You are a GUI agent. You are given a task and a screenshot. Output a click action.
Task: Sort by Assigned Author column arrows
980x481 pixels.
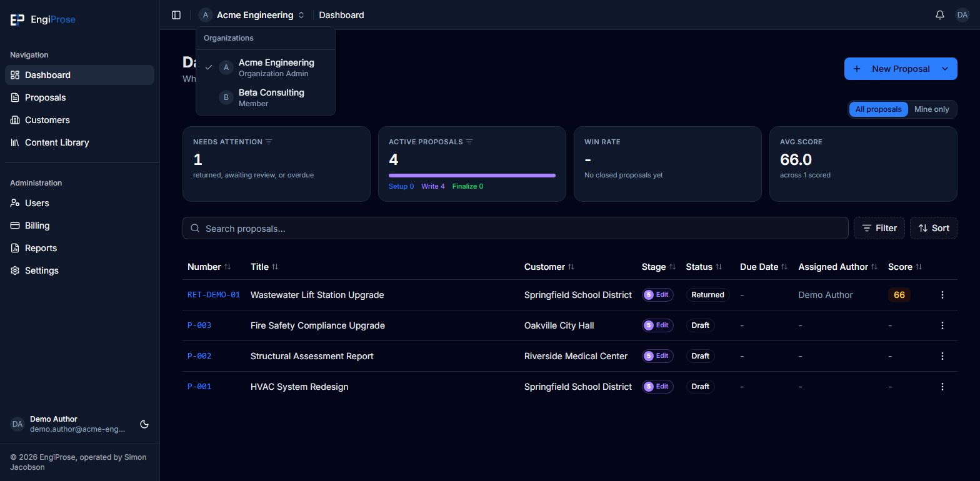(874, 267)
